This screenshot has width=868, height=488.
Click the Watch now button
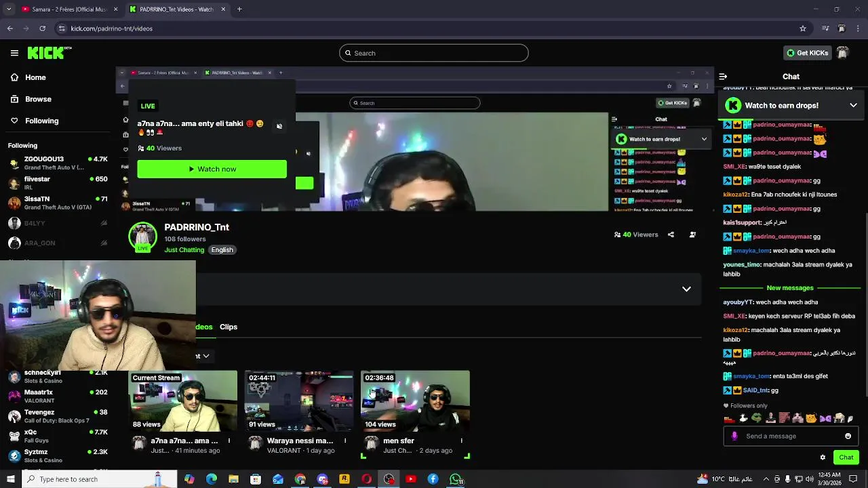coord(212,169)
